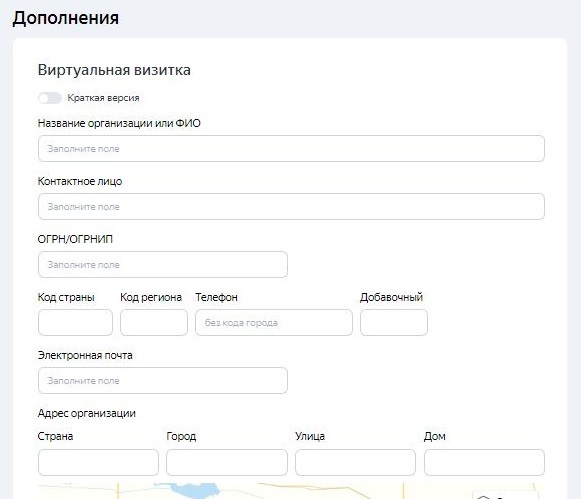This screenshot has width=581, height=499.
Task: Click the Адрес организации label
Action: (87, 413)
